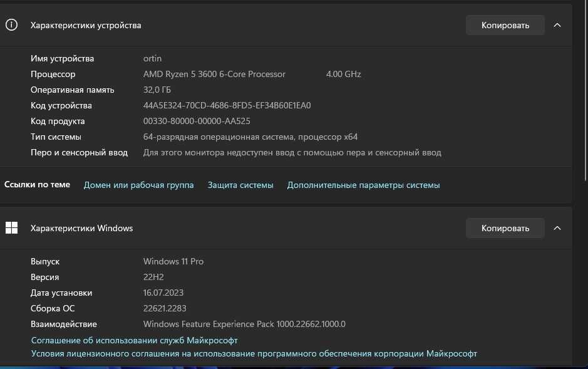Click the Код продукта label

(x=58, y=121)
